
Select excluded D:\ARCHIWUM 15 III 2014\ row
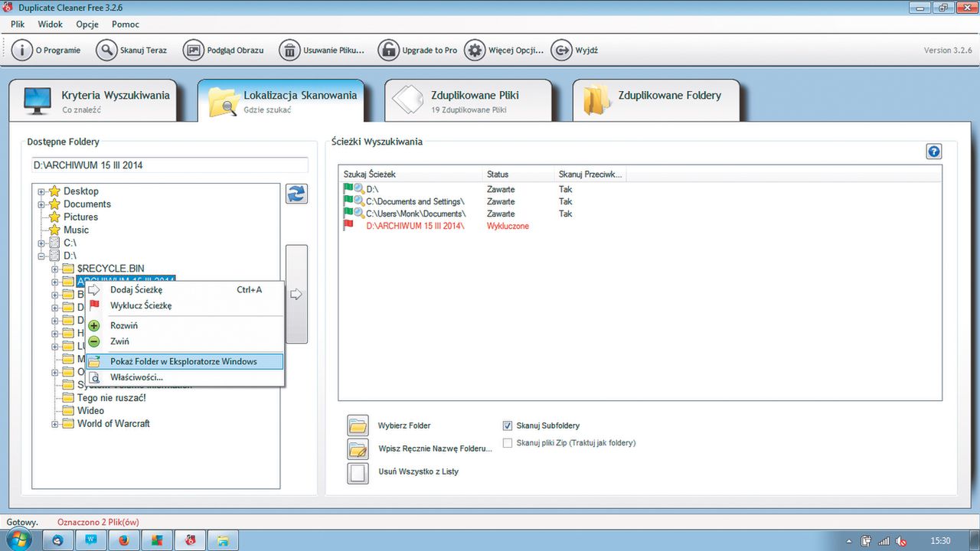(639, 226)
